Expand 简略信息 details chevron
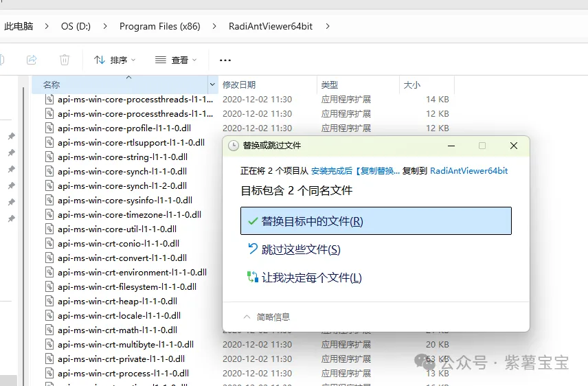This screenshot has width=588, height=386. coord(247,317)
